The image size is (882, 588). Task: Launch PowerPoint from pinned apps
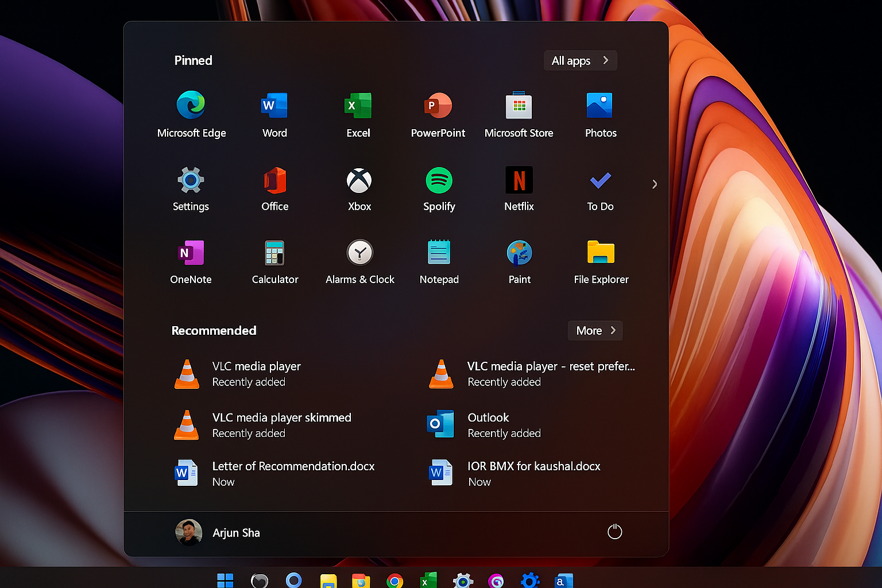click(438, 114)
